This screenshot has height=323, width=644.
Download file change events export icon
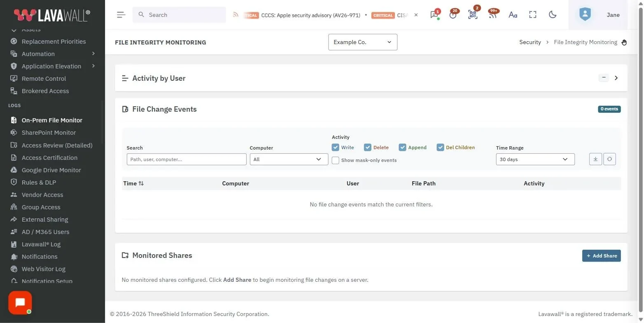tap(595, 159)
